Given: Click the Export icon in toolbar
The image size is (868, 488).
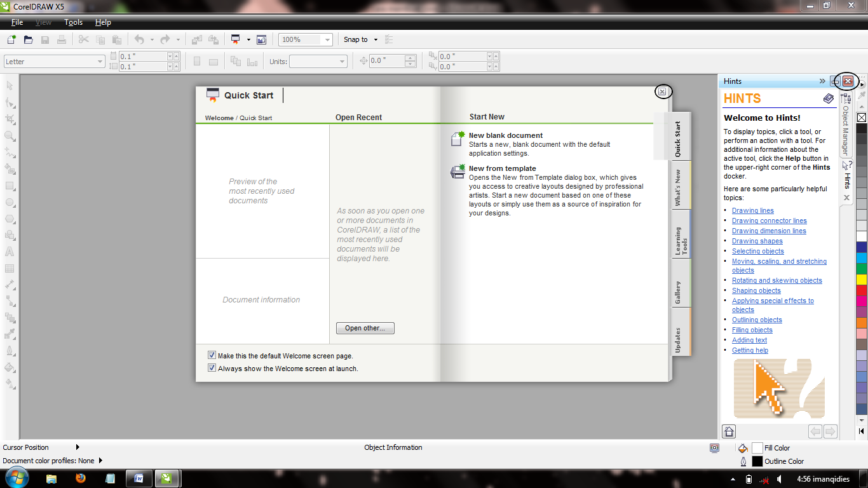Looking at the screenshot, I should (x=214, y=39).
